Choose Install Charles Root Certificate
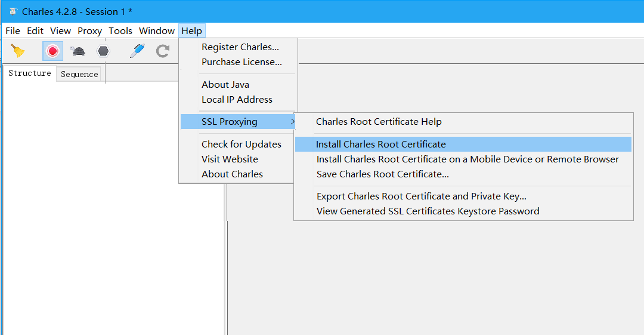This screenshot has height=335, width=644. coord(381,145)
